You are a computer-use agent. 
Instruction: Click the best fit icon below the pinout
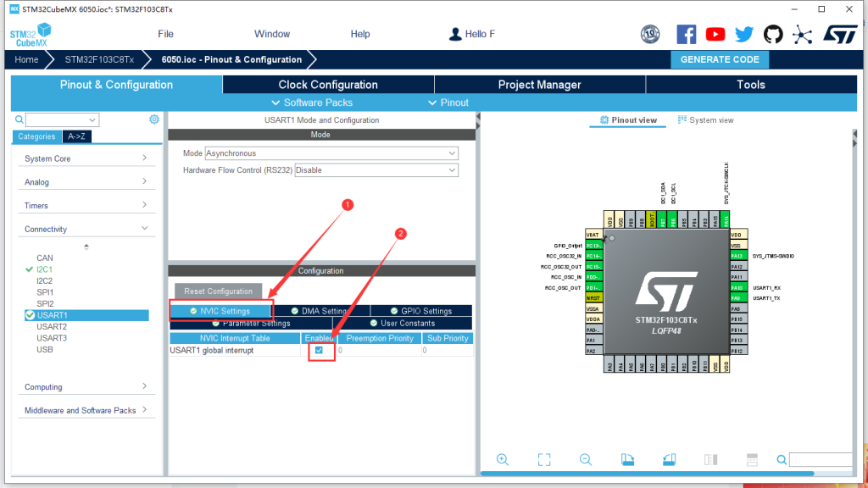[x=543, y=459]
